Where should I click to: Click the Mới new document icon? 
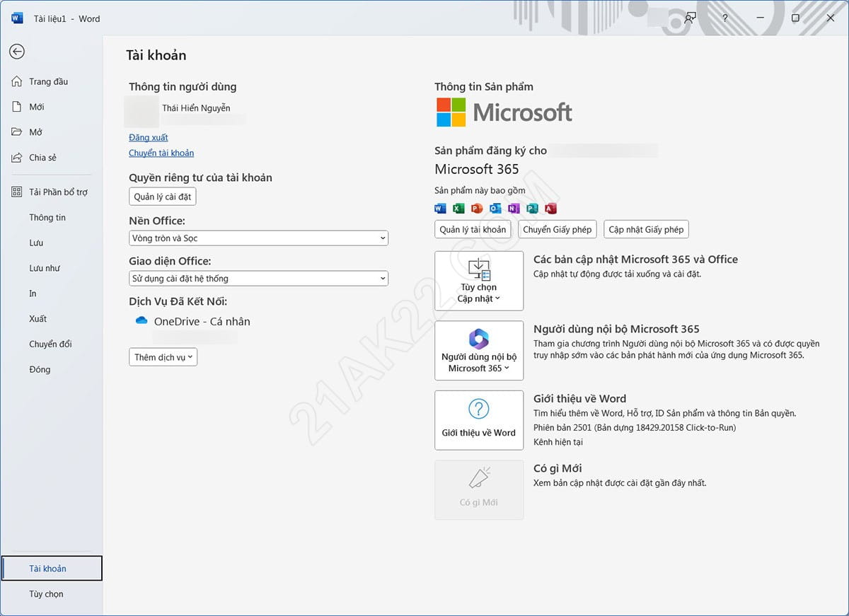click(x=17, y=107)
